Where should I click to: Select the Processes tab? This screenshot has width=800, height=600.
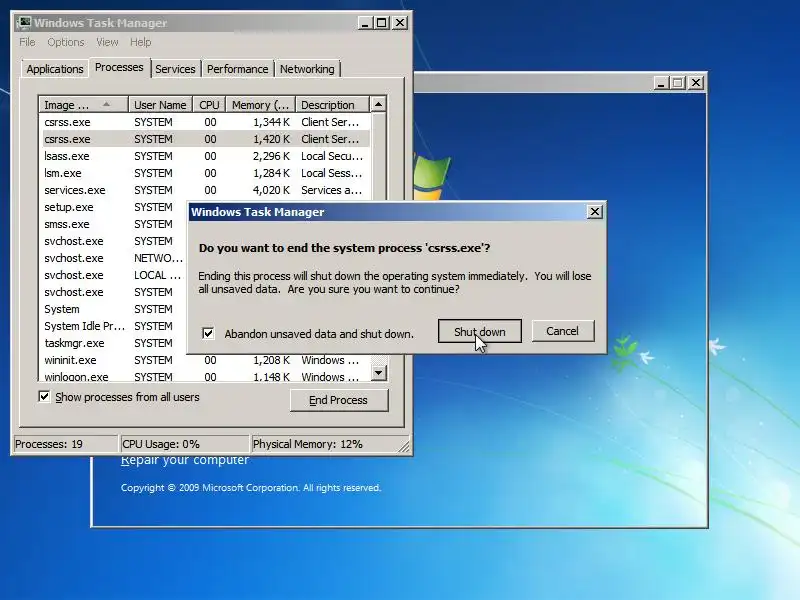pos(119,67)
